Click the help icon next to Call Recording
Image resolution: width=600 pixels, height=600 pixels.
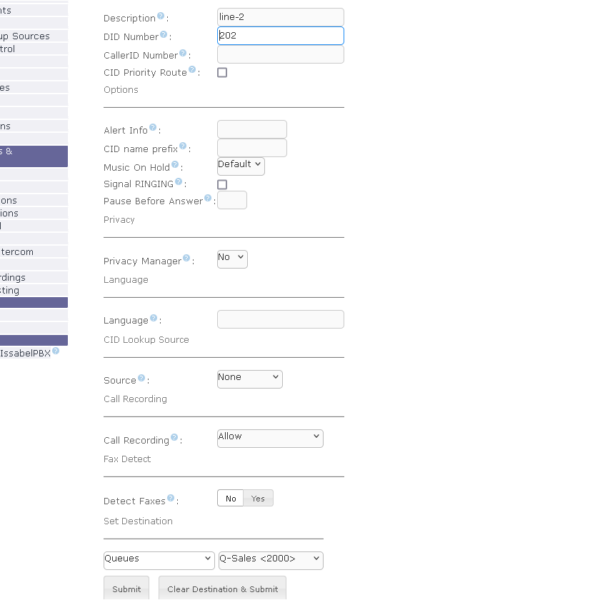pos(175,438)
